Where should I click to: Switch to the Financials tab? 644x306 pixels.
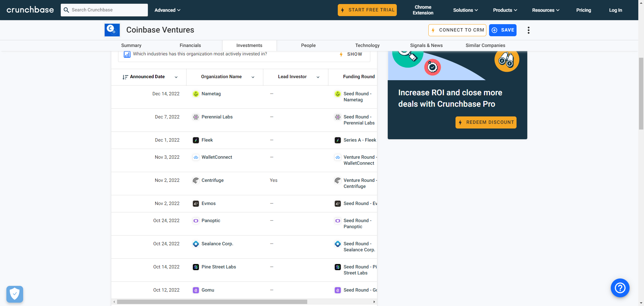190,46
